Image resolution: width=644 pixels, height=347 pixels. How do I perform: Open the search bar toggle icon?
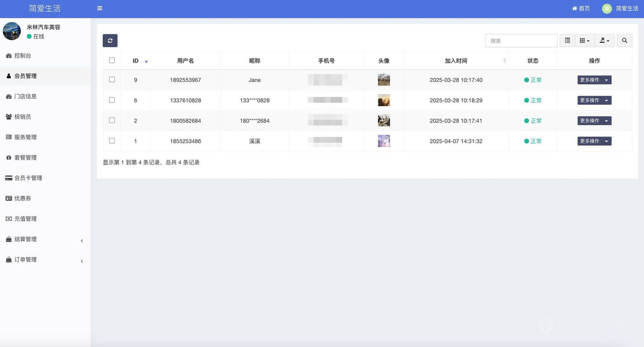coord(567,40)
